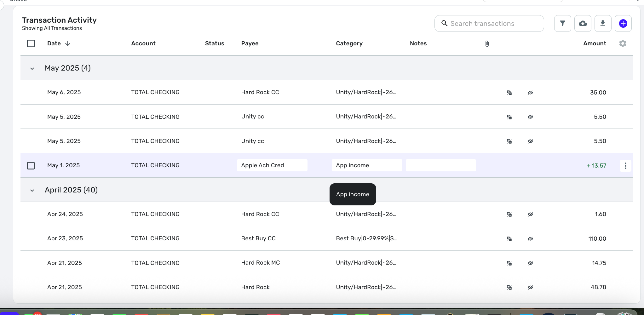Click the Payee column header
This screenshot has width=644, height=315.
click(x=250, y=43)
